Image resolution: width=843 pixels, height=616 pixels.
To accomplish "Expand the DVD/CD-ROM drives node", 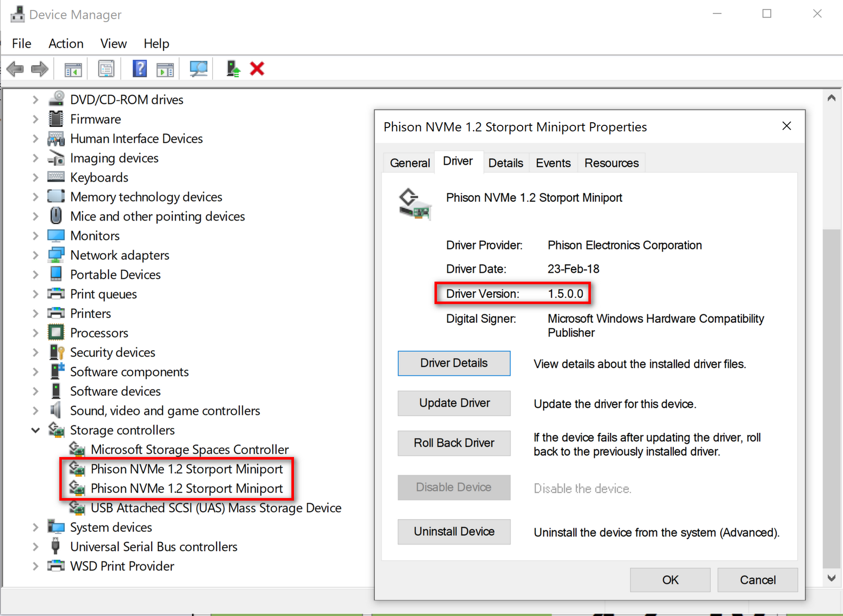I will pos(35,100).
